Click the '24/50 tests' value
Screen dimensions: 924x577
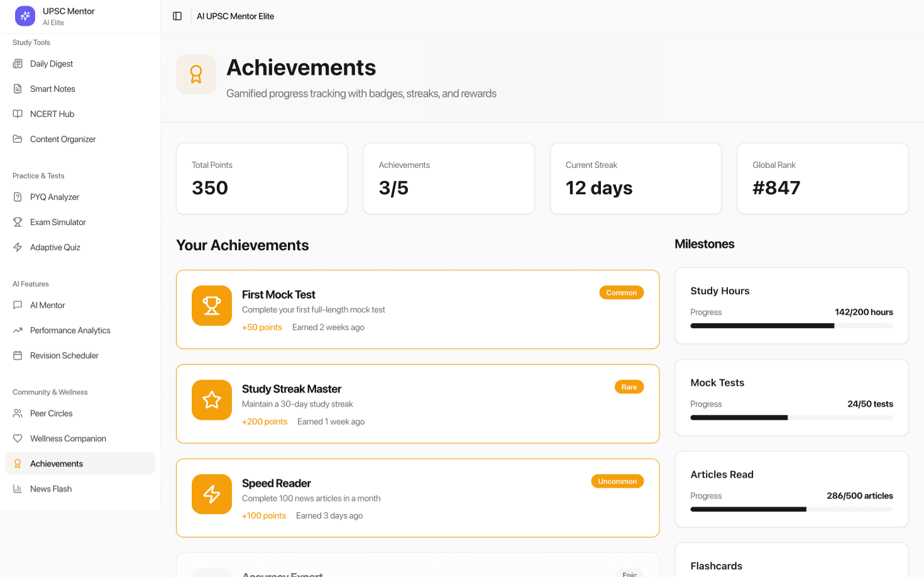tap(870, 404)
